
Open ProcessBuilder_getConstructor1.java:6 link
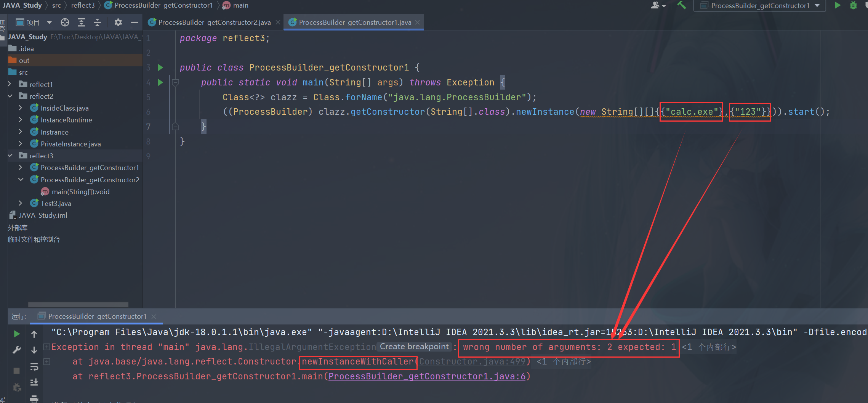coord(427,376)
